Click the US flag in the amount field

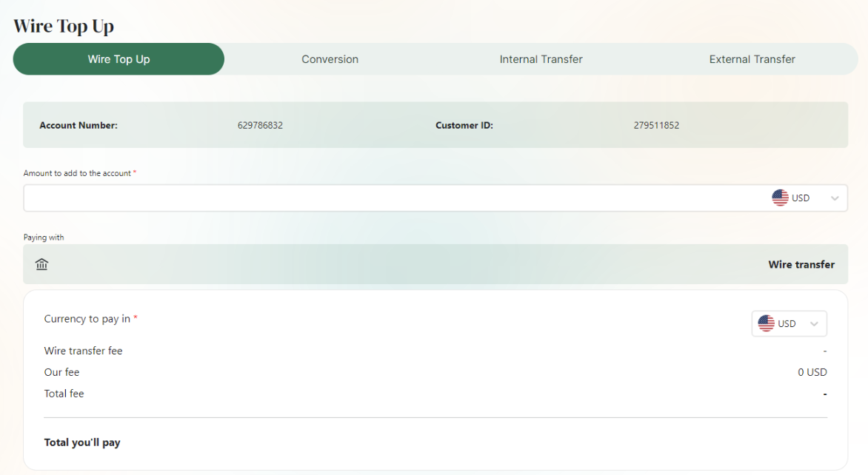pos(780,198)
